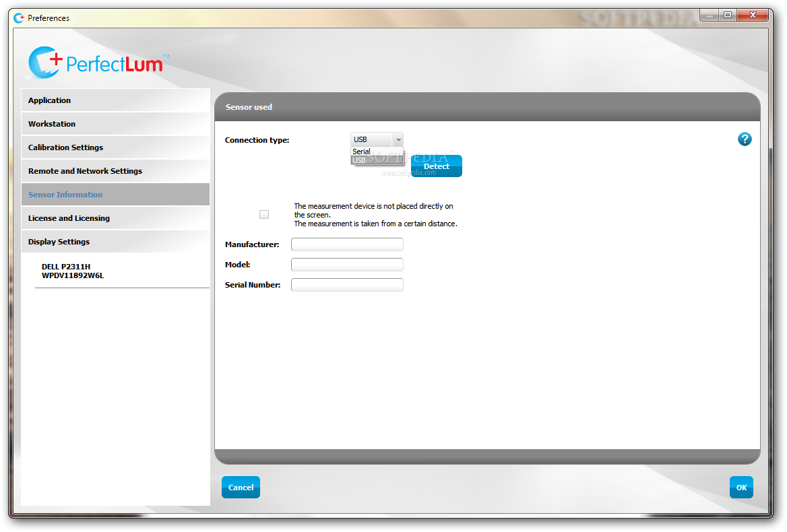Focus the Manufacturer input field
Image resolution: width=787 pixels, height=532 pixels.
347,244
